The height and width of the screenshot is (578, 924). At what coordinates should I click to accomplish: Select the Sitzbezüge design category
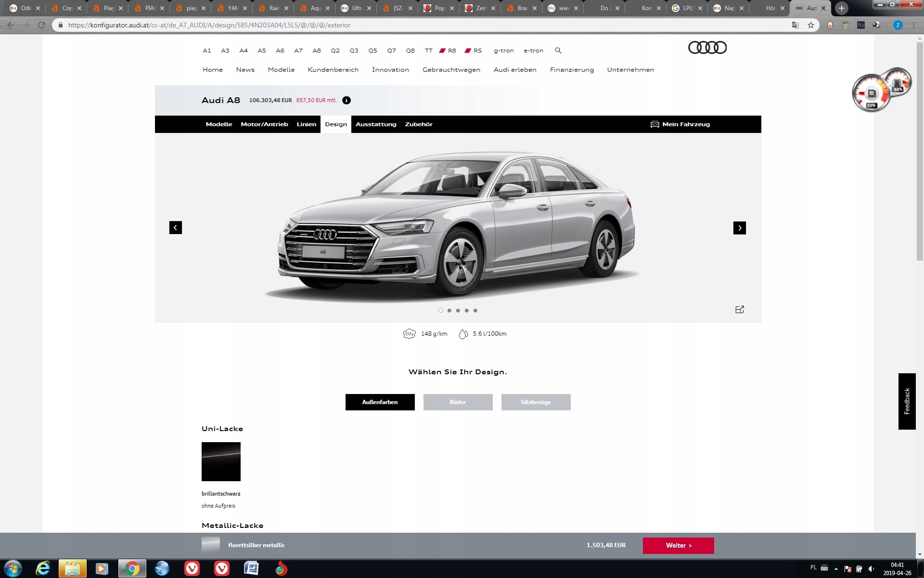tap(536, 402)
